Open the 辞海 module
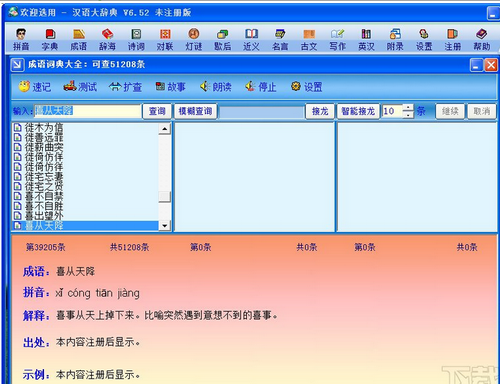This screenshot has width=500, height=384. coord(107,40)
